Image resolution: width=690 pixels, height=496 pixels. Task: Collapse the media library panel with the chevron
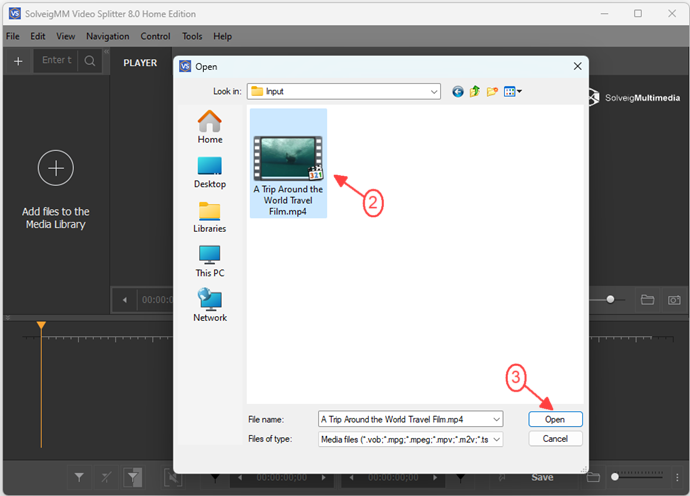(x=106, y=51)
